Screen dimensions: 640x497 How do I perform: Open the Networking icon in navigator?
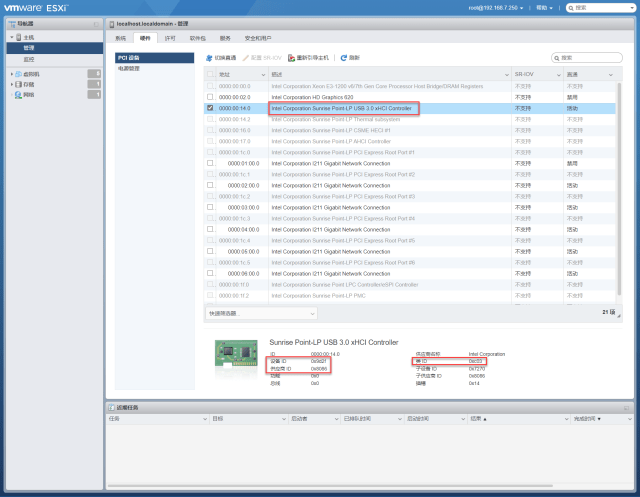pyautogui.click(x=18, y=95)
